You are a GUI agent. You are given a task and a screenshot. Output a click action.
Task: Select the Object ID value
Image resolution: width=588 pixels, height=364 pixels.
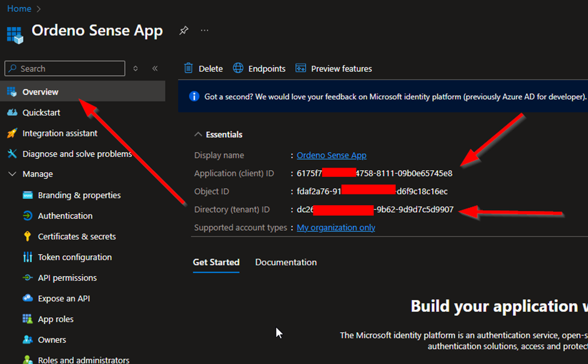click(x=372, y=191)
